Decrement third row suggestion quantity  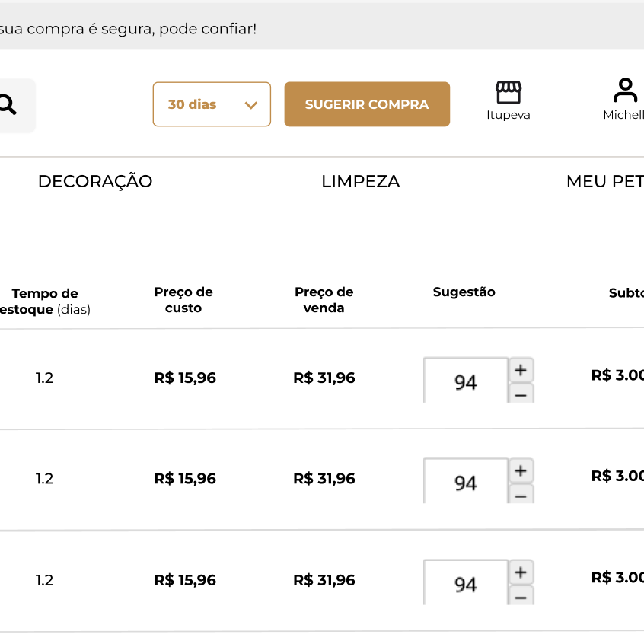click(521, 596)
